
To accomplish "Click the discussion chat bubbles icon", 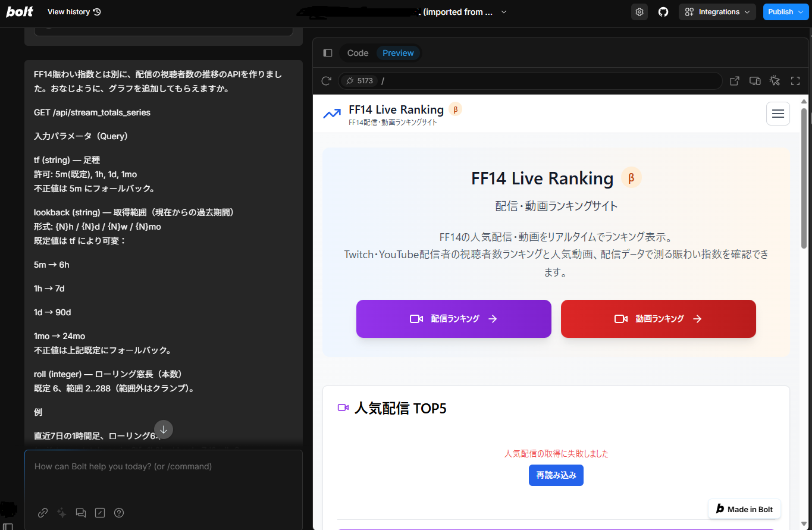I will click(x=81, y=513).
